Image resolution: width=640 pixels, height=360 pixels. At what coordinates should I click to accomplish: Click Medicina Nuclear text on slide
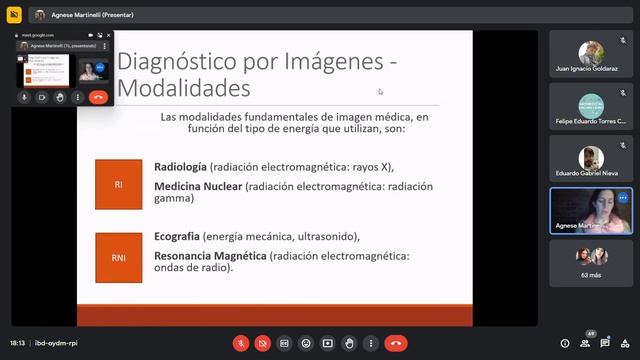(x=198, y=187)
